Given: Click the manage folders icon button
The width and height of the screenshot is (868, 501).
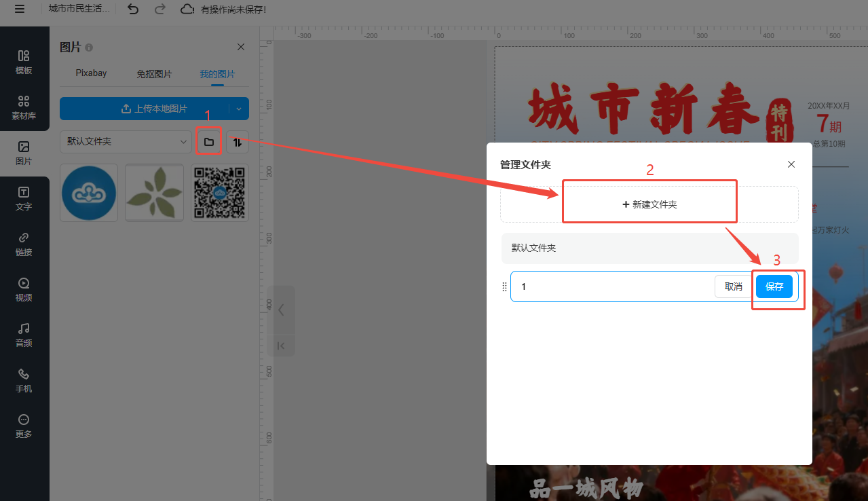Looking at the screenshot, I should (x=209, y=142).
